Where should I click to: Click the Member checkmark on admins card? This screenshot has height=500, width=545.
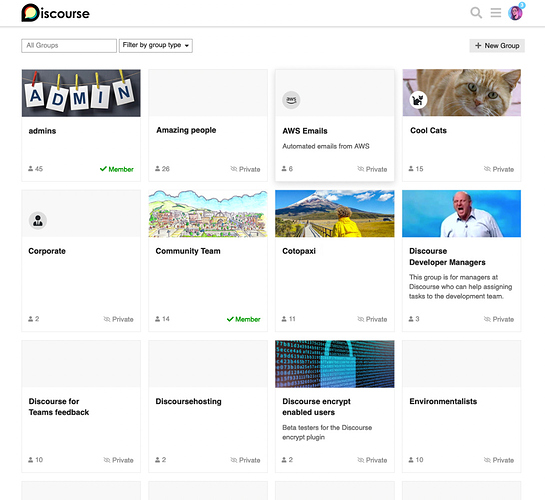pos(103,169)
